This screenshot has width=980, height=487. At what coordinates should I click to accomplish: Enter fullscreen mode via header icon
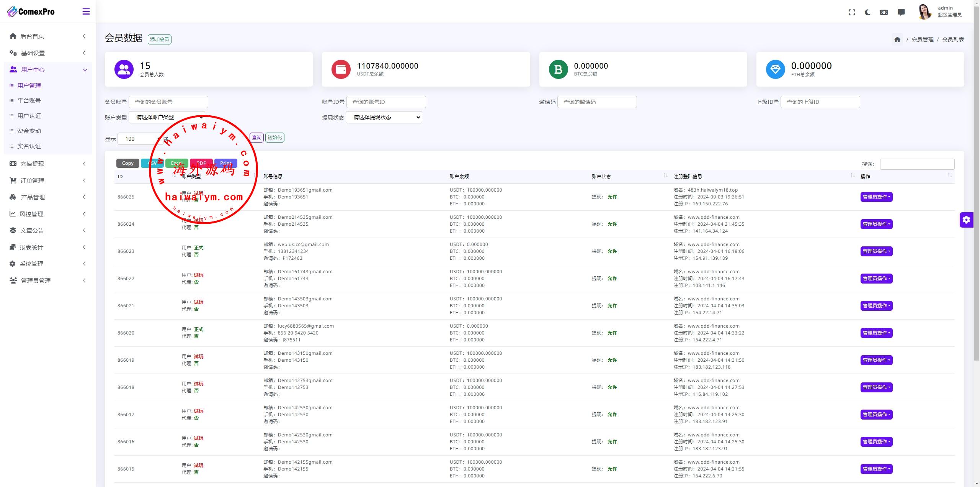click(x=852, y=12)
